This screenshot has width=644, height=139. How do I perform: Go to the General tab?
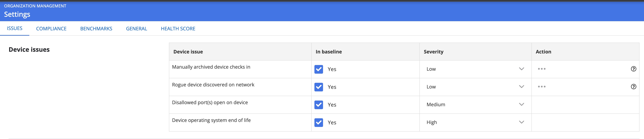(137, 29)
